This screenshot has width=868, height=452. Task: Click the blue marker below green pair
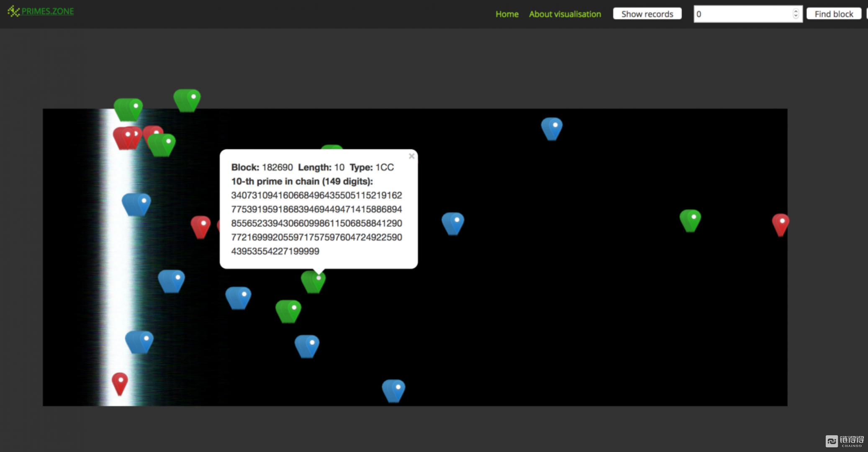(307, 346)
